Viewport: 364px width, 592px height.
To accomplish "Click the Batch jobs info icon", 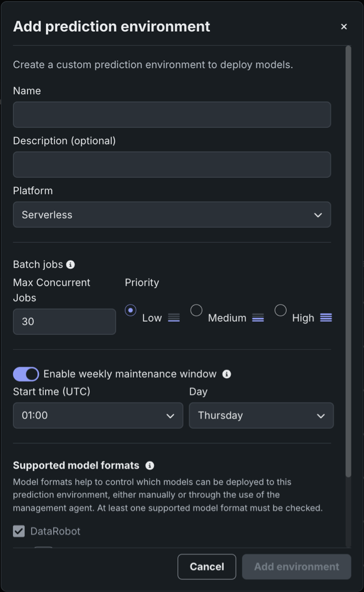I will click(x=70, y=265).
